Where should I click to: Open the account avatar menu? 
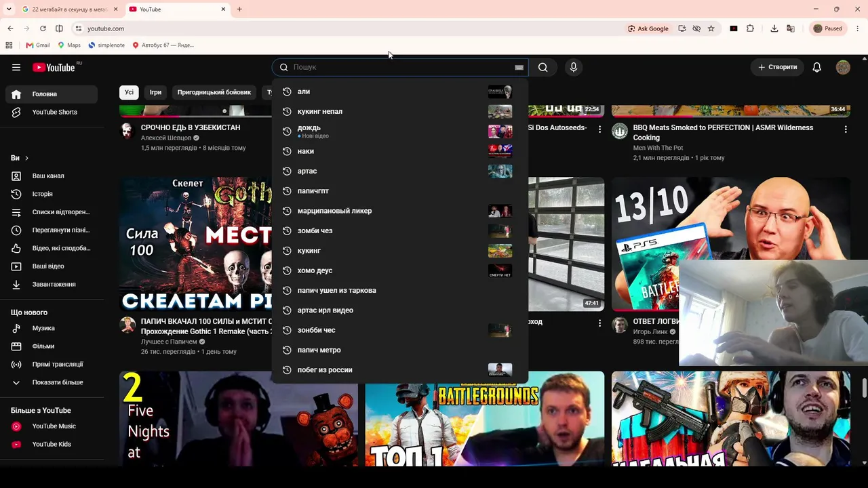pos(843,67)
